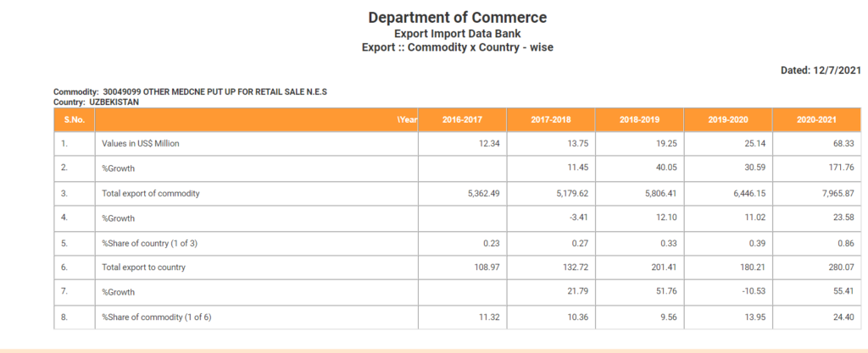
Task: Click the 7,965.87 total export value
Action: [x=837, y=193]
